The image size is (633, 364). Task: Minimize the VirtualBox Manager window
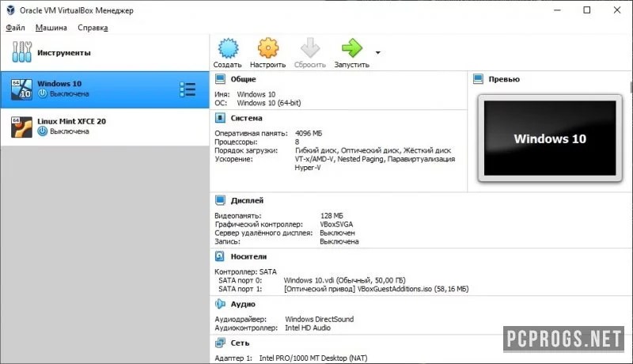[558, 10]
